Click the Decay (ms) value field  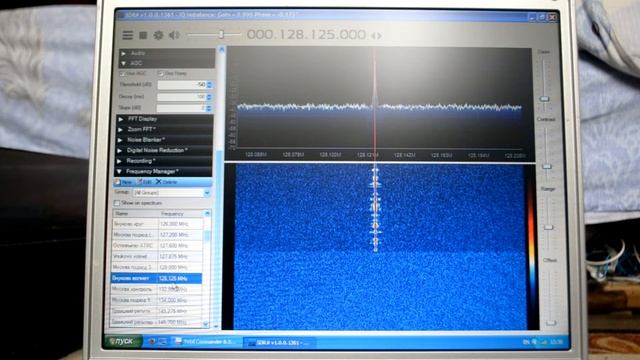click(182, 97)
